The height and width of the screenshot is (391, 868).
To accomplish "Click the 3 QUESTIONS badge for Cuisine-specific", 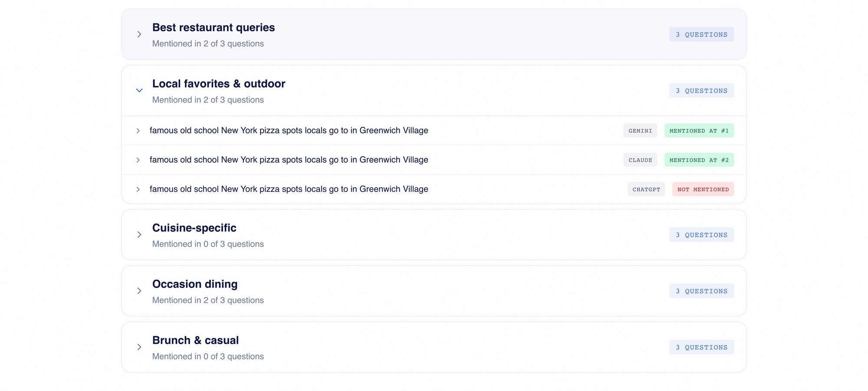I will point(702,235).
